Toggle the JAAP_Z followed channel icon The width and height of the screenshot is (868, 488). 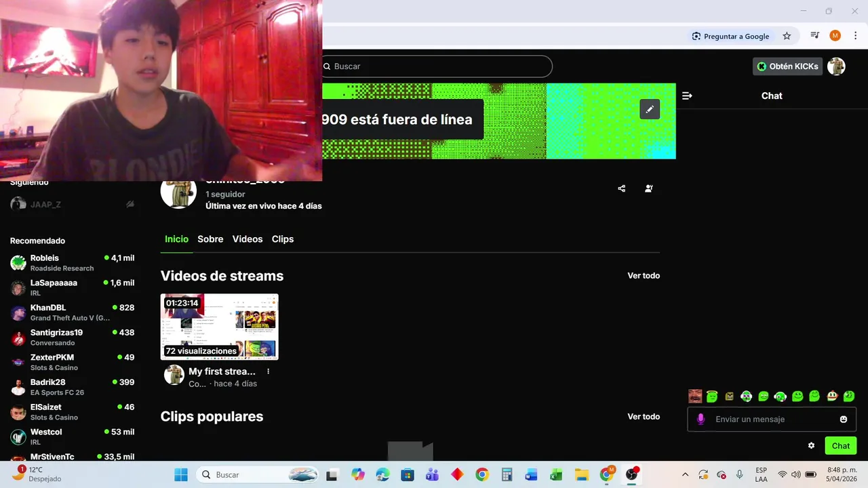pos(130,204)
